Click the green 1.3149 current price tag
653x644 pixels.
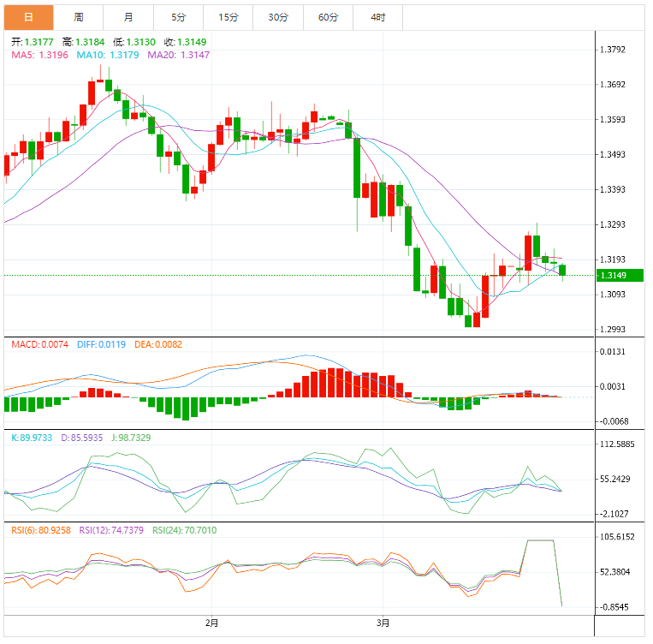(620, 276)
